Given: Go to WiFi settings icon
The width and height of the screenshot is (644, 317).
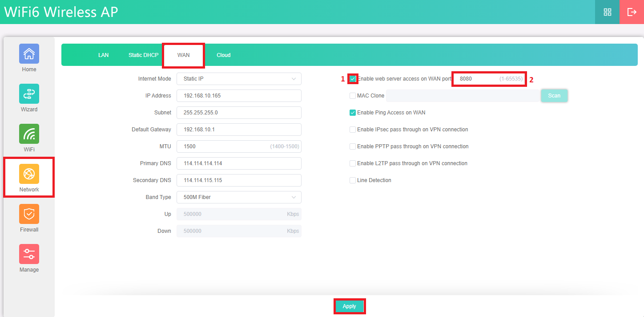Looking at the screenshot, I should pos(29,134).
